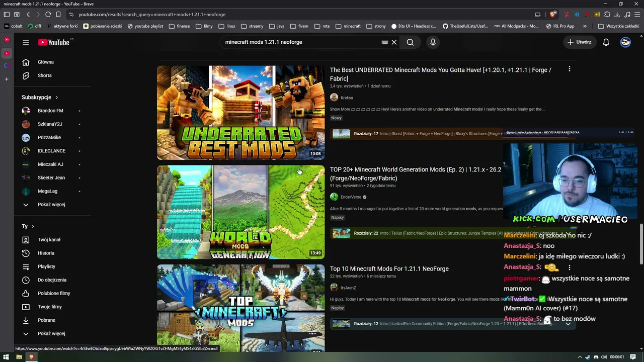Open the 'youtube playlist' bookmark
Screen dimensions: 644x362
click(x=145, y=26)
